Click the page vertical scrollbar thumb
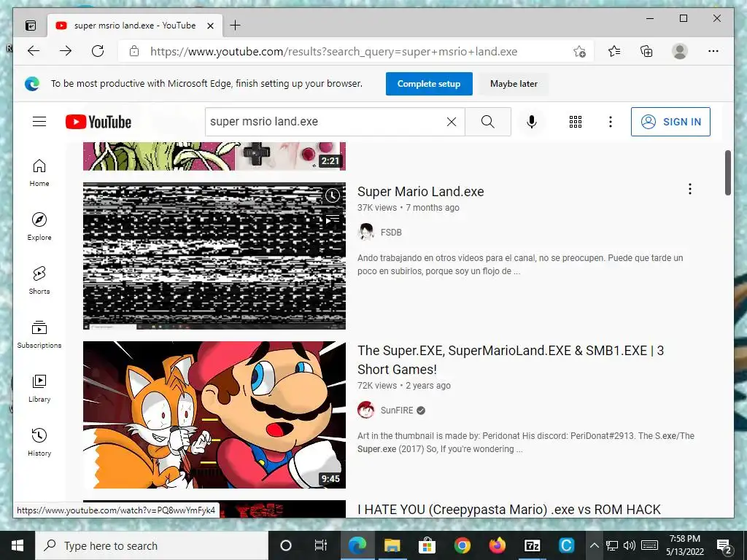The height and width of the screenshot is (560, 747). click(728, 173)
